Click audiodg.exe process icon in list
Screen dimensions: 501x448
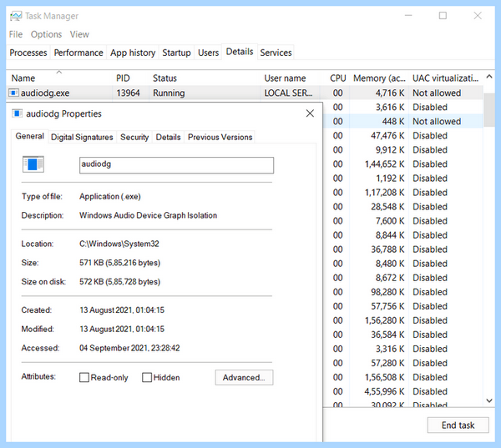point(13,93)
